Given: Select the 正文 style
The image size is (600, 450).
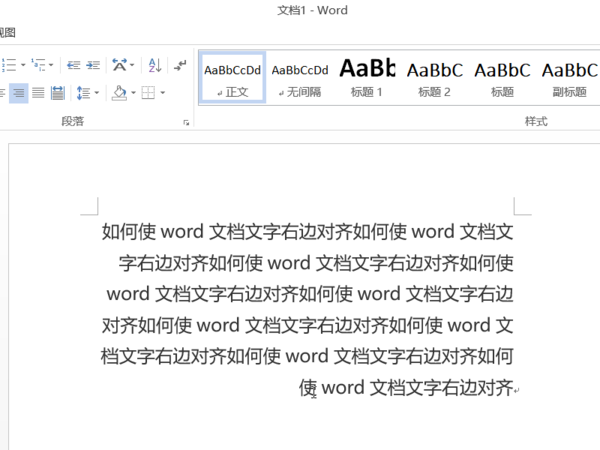Looking at the screenshot, I should coord(232,78).
